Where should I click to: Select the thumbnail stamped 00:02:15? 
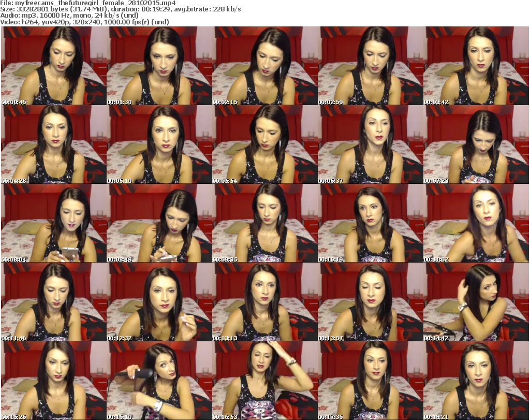coord(264,66)
